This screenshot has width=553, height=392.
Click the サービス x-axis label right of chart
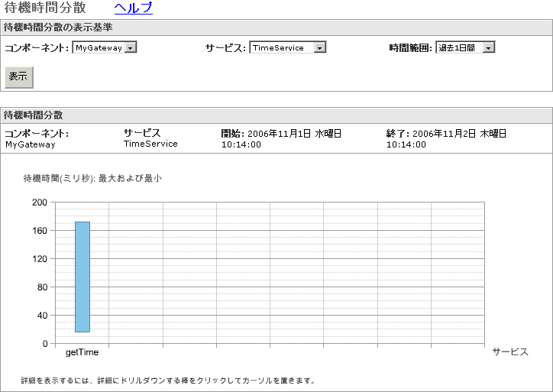510,352
